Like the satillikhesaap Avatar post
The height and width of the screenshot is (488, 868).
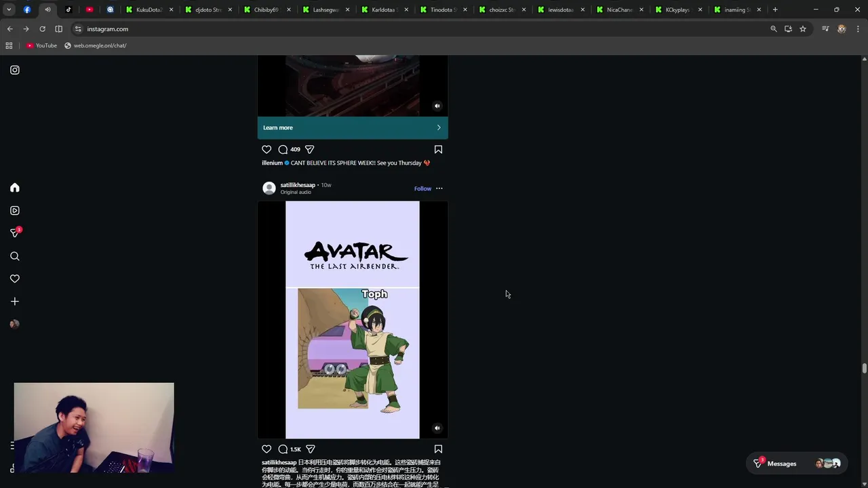click(267, 449)
